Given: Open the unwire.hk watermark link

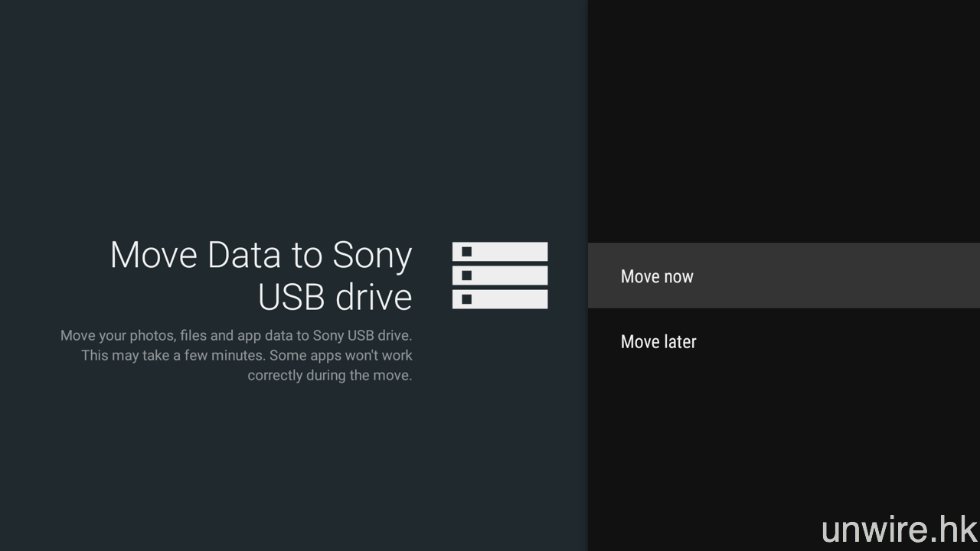Looking at the screenshot, I should coord(899,529).
